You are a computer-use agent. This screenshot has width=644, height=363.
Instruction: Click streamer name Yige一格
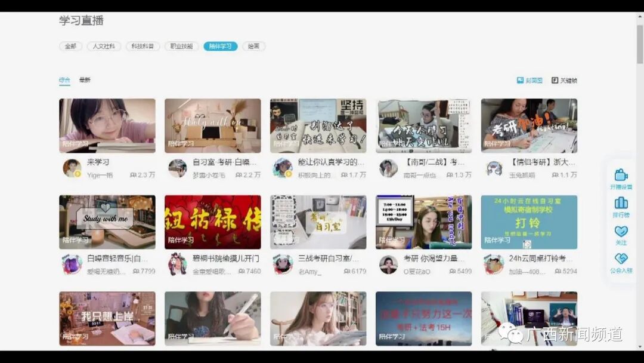pyautogui.click(x=100, y=175)
